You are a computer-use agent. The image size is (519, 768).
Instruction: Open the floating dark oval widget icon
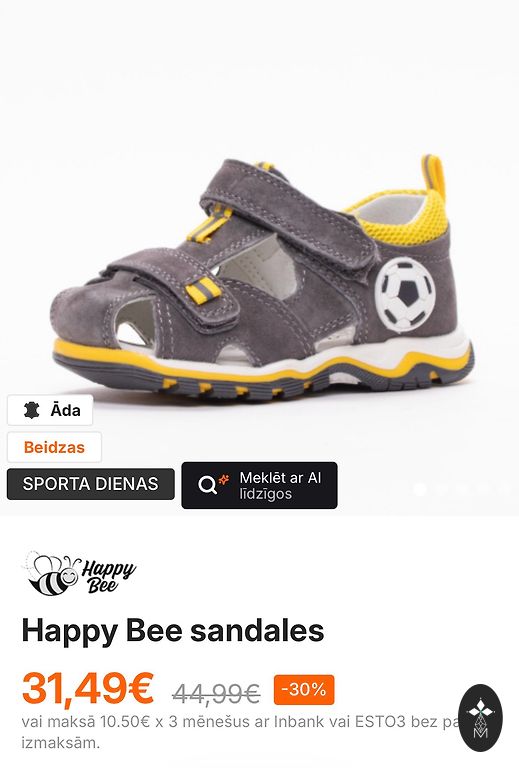480,718
